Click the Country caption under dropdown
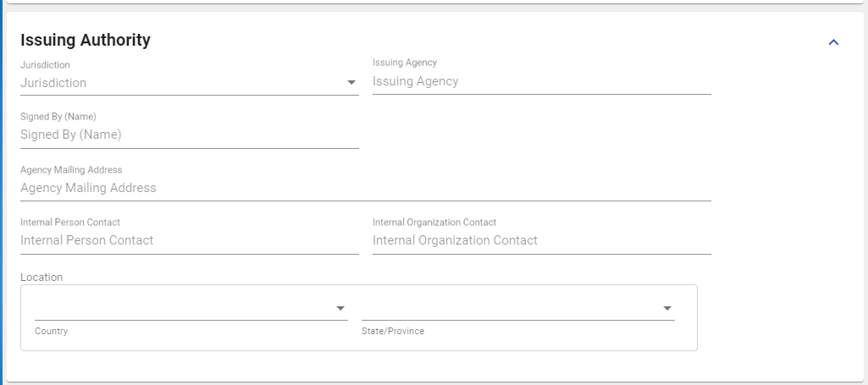 pyautogui.click(x=51, y=332)
